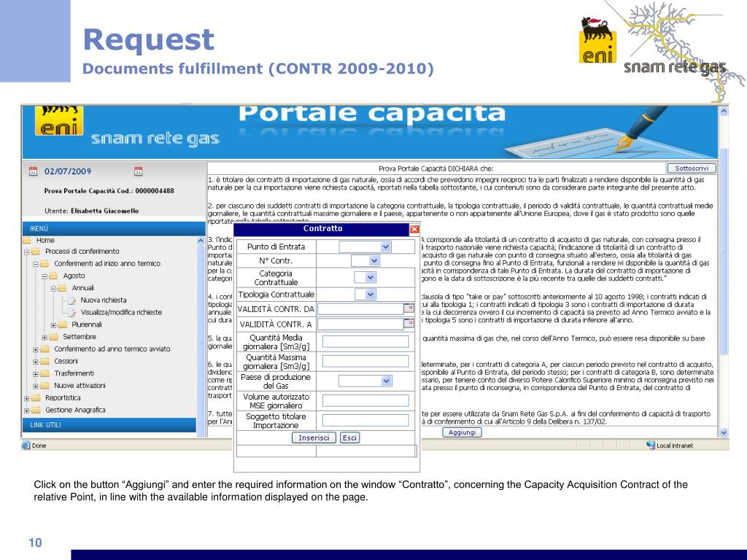Click the VALIDITÀ CONTR. A date field
Viewport: 747px width, 560px height.
point(360,324)
